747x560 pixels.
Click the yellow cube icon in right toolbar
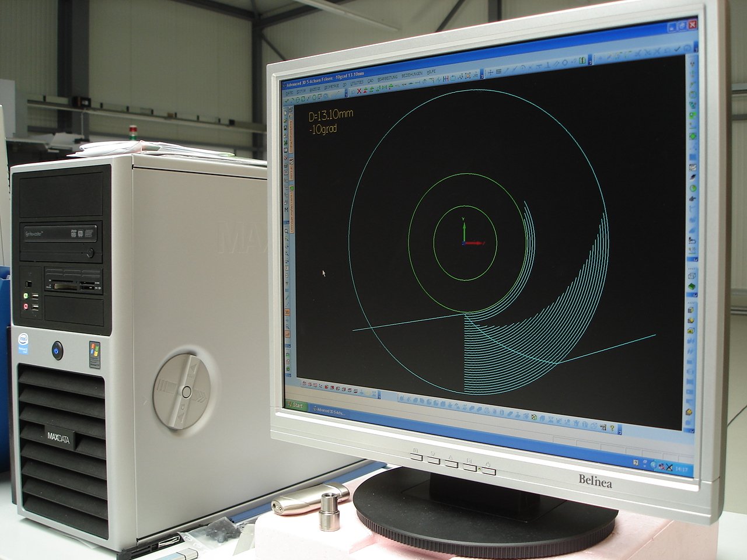(x=690, y=411)
